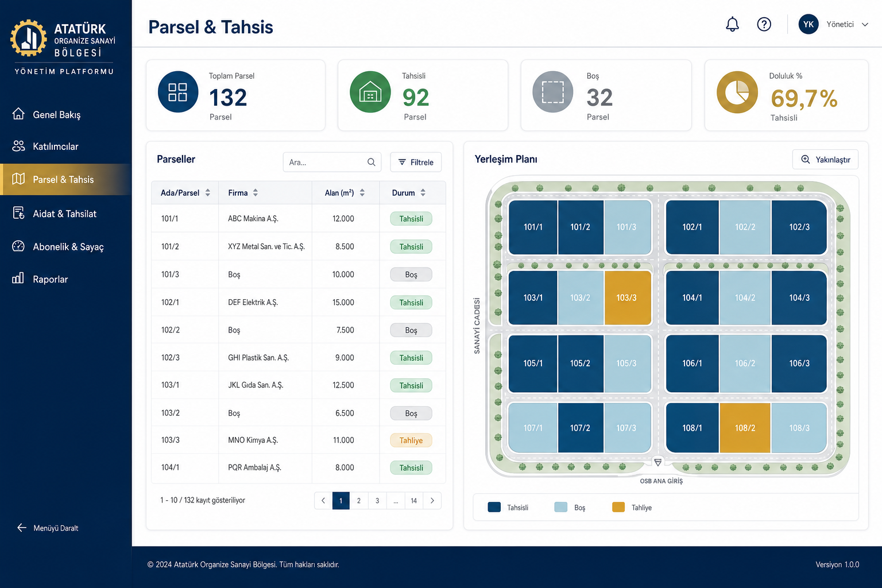This screenshot has height=588, width=882.
Task: Expand the Yönetici user dropdown
Action: 865,24
